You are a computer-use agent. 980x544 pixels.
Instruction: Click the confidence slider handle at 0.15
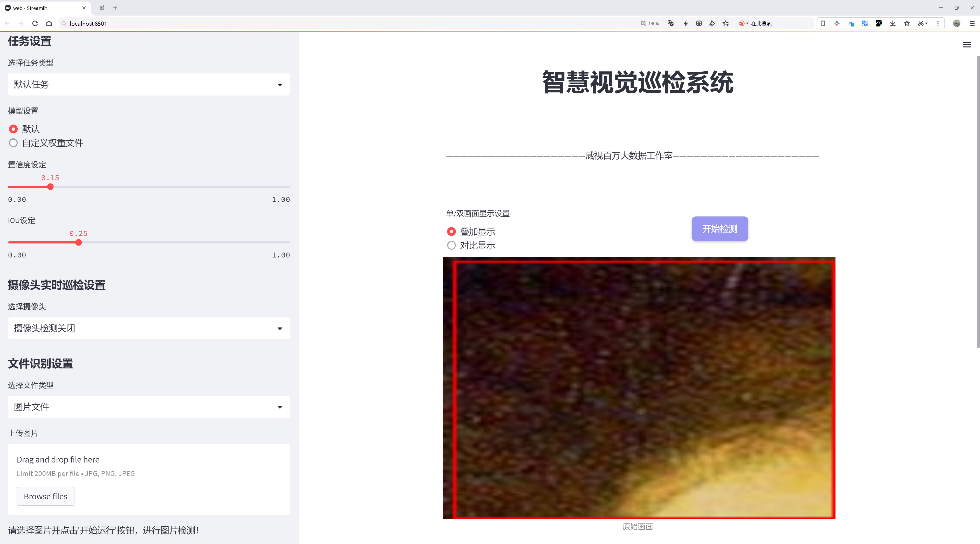pyautogui.click(x=50, y=187)
